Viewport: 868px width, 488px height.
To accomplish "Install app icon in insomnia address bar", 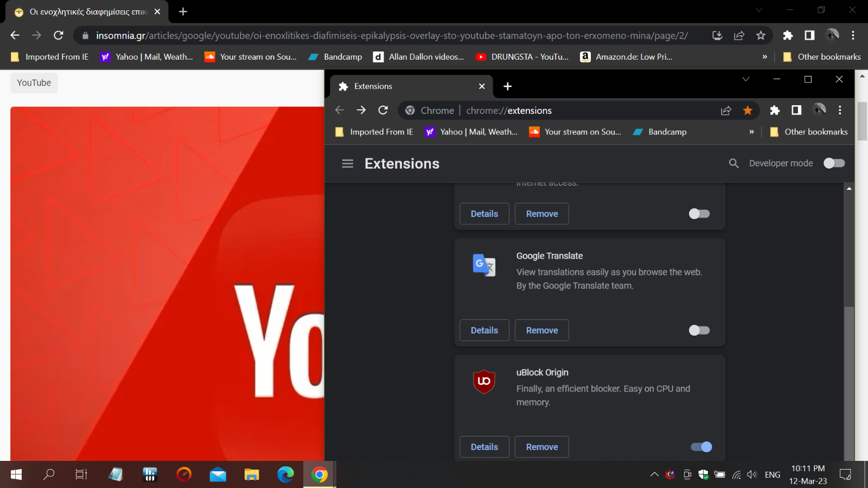I will [717, 35].
